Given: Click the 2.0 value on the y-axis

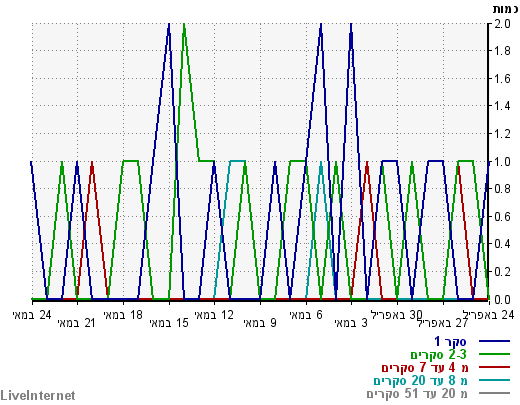Looking at the screenshot, I should pyautogui.click(x=502, y=24).
